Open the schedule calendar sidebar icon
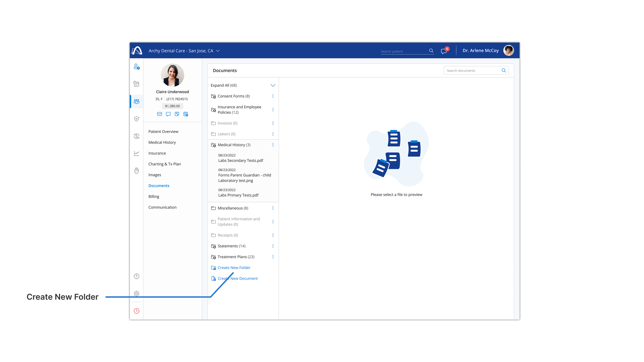 click(x=136, y=84)
